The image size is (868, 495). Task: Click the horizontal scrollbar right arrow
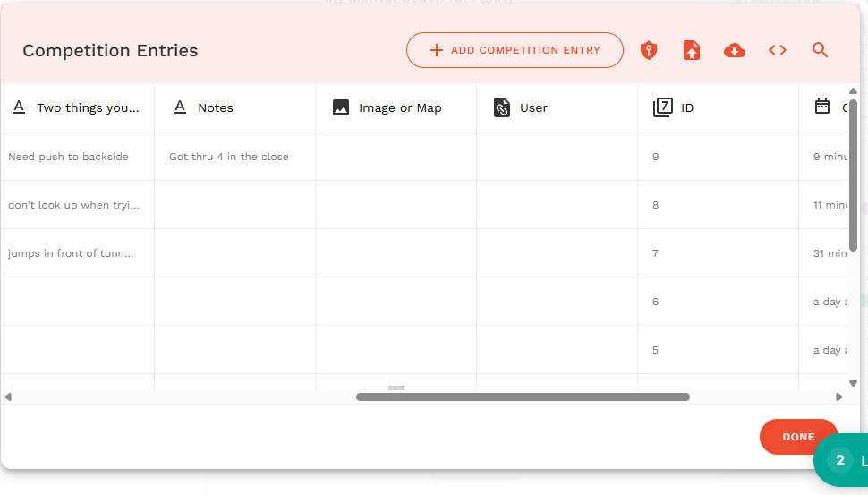point(839,397)
